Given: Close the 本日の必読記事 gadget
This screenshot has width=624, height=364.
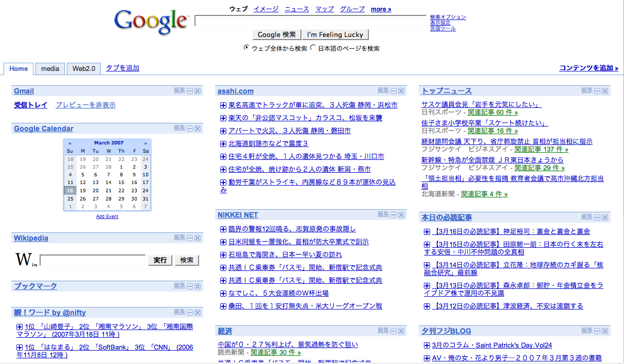Looking at the screenshot, I should tap(605, 218).
